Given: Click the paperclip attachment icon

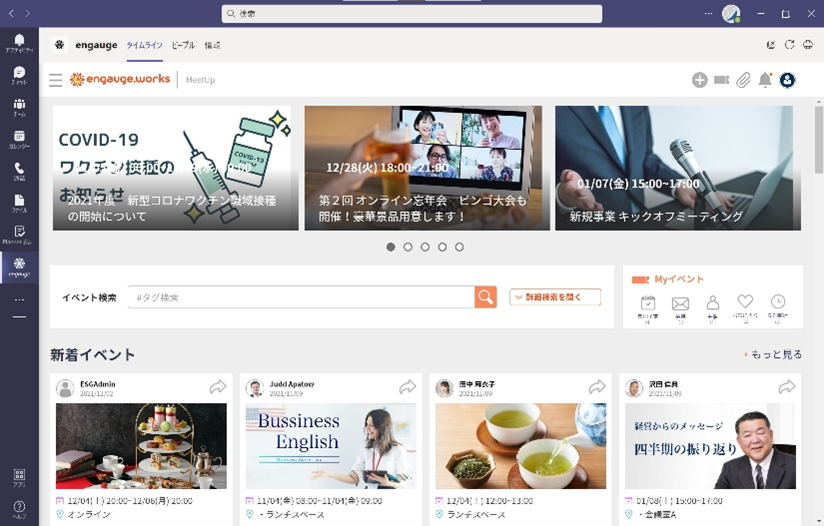Looking at the screenshot, I should (743, 80).
